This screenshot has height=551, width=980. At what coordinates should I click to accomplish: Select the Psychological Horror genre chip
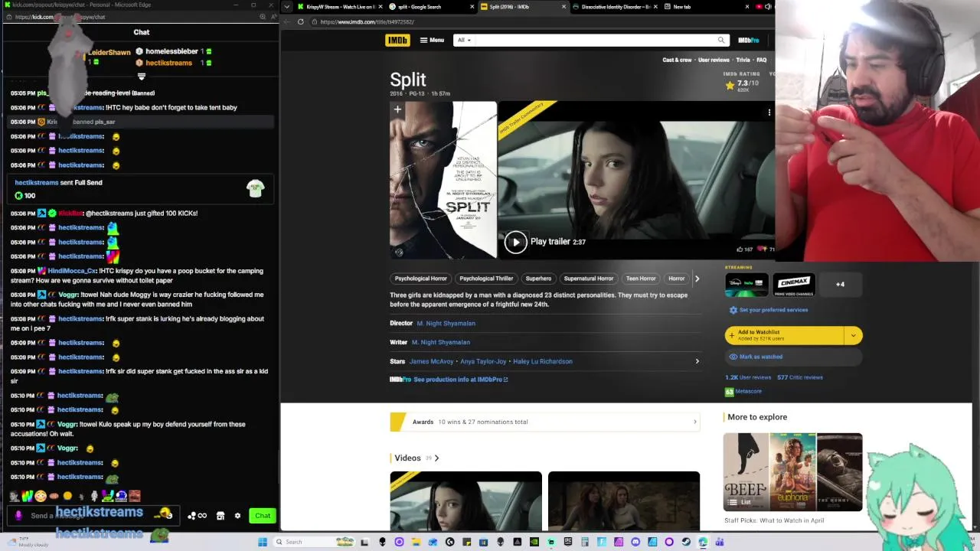[x=420, y=279]
